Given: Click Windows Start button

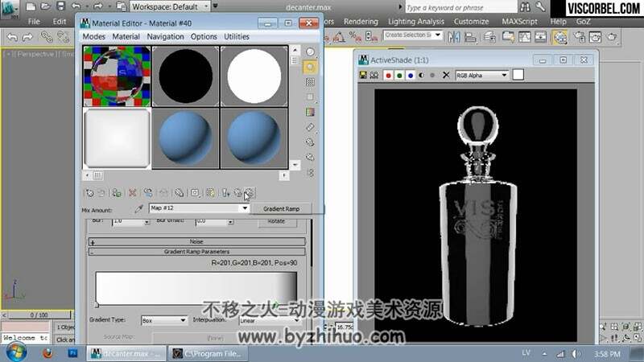Looking at the screenshot, I should (x=16, y=352).
